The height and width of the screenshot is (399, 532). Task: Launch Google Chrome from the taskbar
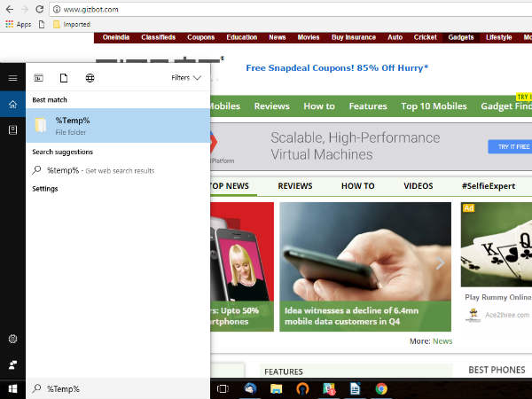381,388
